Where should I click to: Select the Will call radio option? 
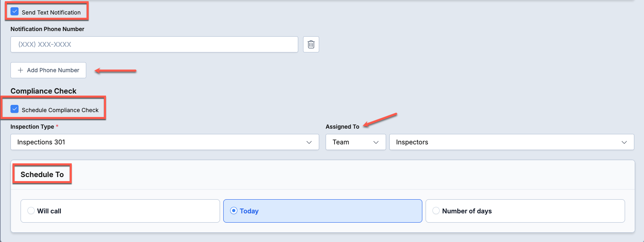pos(31,211)
